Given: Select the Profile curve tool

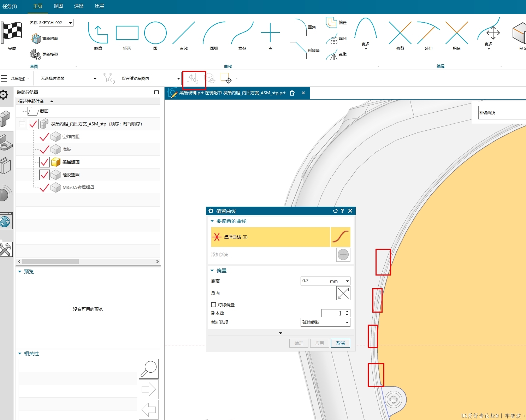Looking at the screenshot, I should (98, 33).
